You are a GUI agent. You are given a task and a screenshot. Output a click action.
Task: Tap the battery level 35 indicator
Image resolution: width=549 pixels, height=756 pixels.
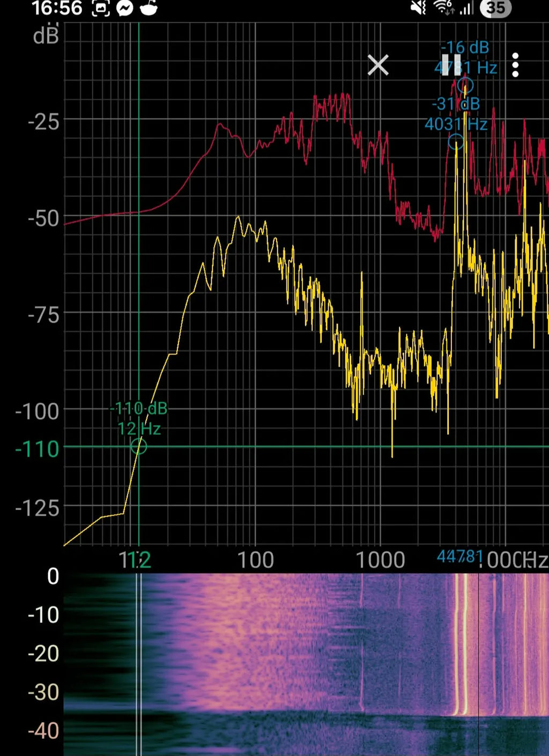pos(496,8)
